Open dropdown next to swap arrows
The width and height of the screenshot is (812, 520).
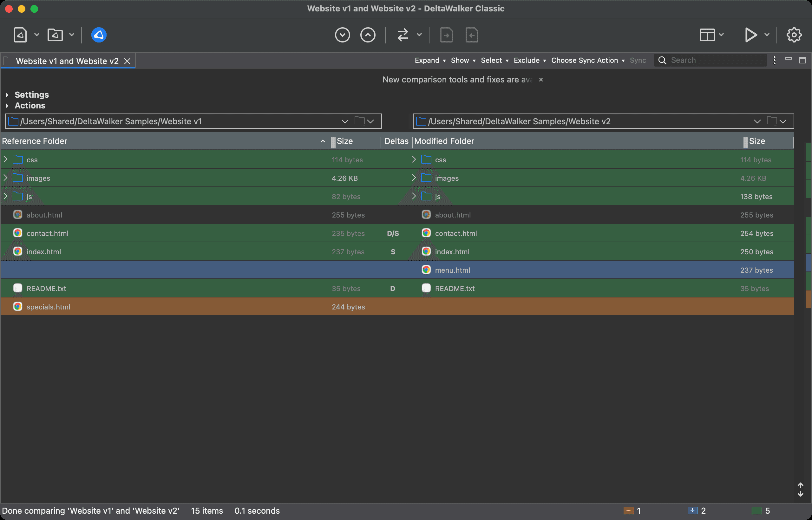coord(419,35)
